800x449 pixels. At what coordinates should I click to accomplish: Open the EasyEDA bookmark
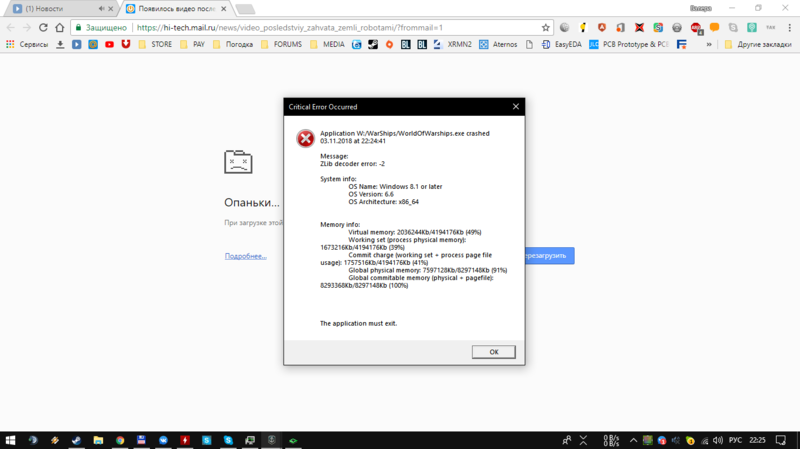pyautogui.click(x=561, y=44)
